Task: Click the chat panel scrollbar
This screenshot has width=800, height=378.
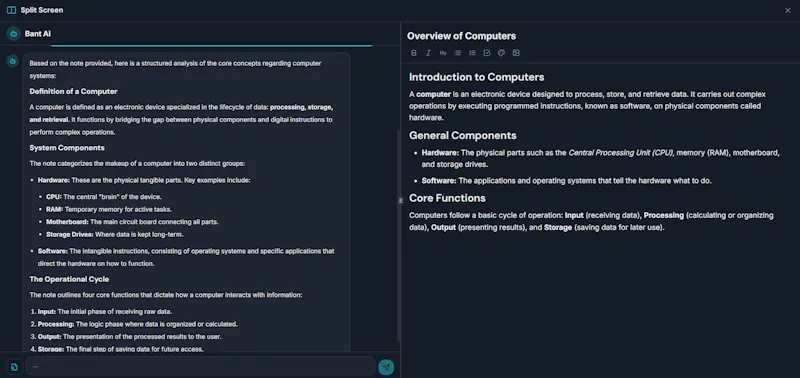Action: pos(398,235)
